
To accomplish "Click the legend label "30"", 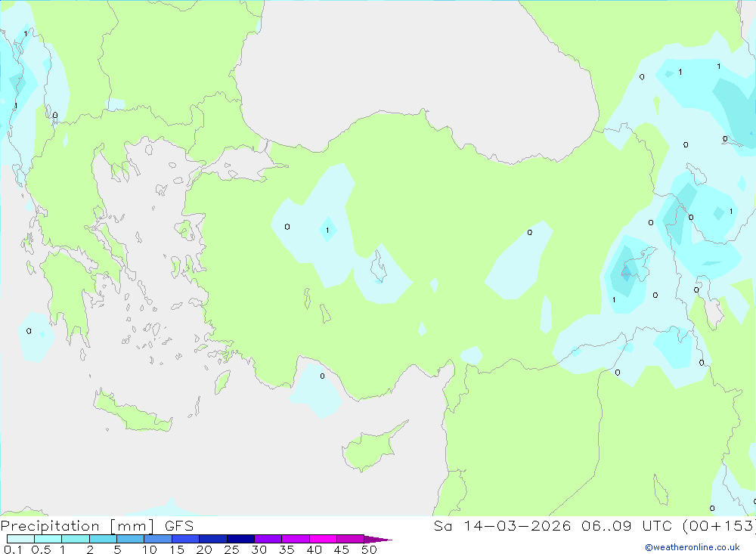I will pyautogui.click(x=259, y=549).
